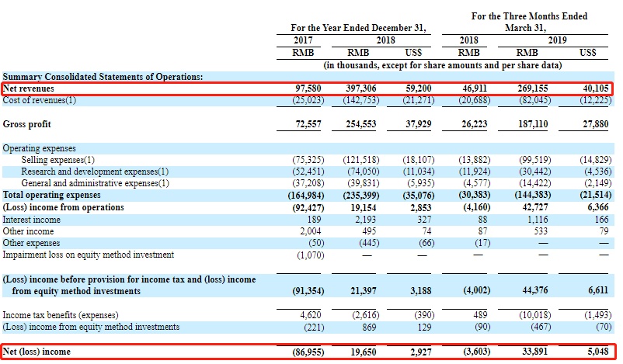Click the "Interest income" row label

(x=31, y=220)
